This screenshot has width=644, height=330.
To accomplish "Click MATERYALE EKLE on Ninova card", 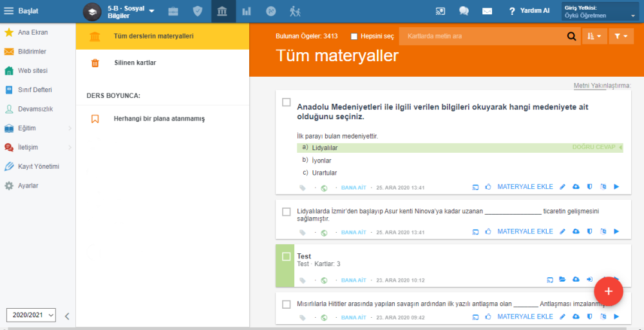I will click(x=526, y=231).
